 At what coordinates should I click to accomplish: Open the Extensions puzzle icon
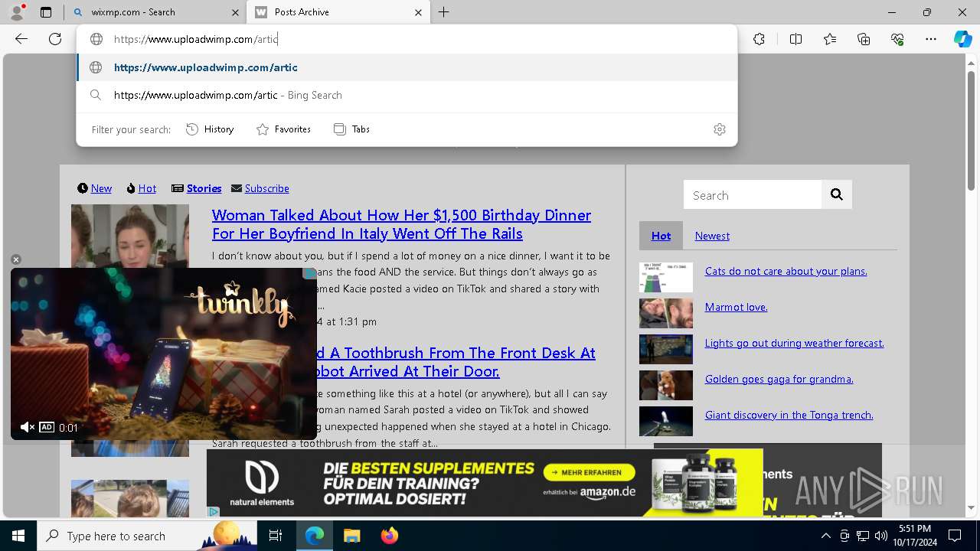(x=759, y=39)
